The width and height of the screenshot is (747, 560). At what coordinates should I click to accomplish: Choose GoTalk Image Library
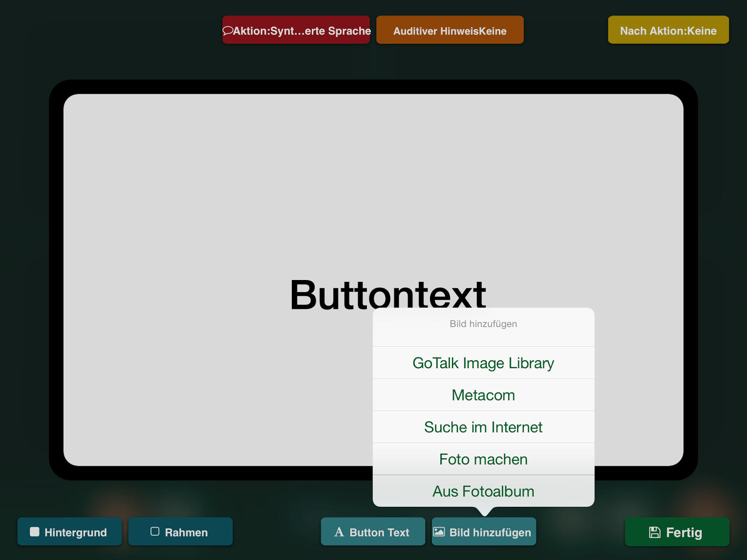[483, 363]
